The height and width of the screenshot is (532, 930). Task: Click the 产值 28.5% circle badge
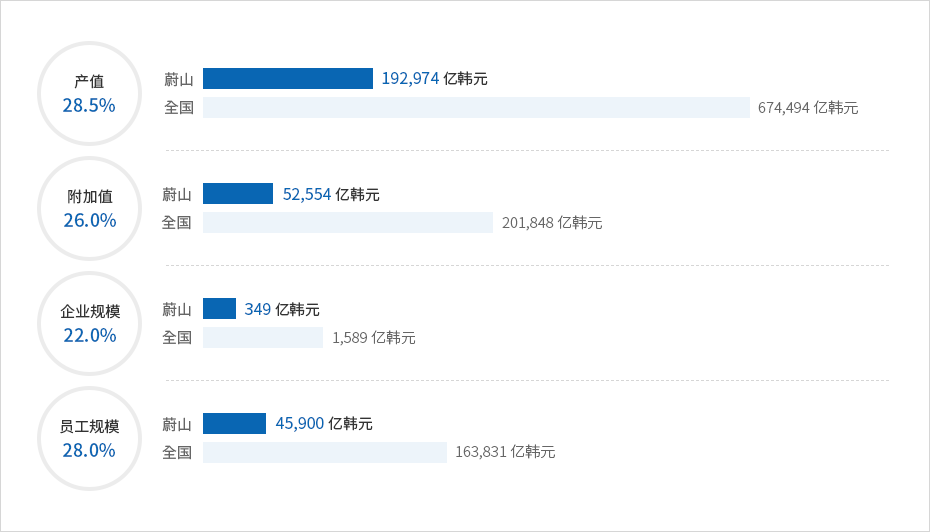pos(90,94)
